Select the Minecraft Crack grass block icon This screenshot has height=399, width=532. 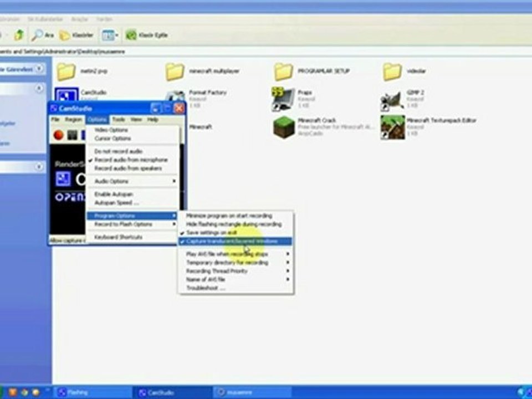tap(284, 127)
